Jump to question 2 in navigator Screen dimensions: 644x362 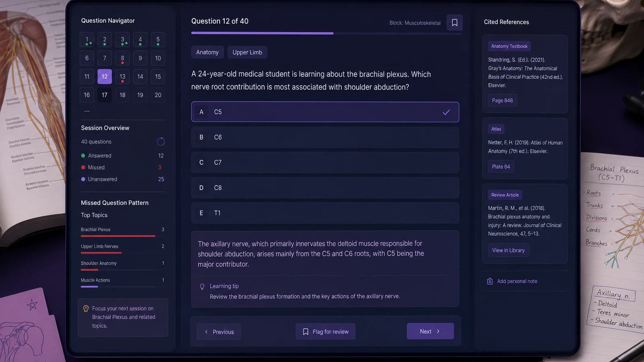pos(105,40)
